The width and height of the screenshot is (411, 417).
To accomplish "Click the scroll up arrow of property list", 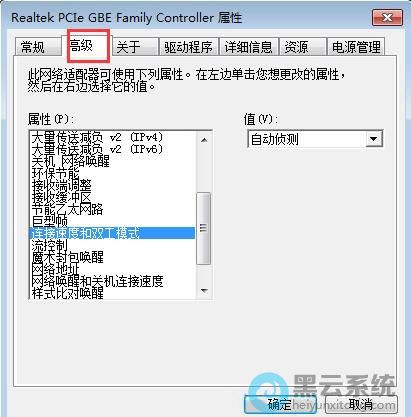I will pyautogui.click(x=204, y=140).
